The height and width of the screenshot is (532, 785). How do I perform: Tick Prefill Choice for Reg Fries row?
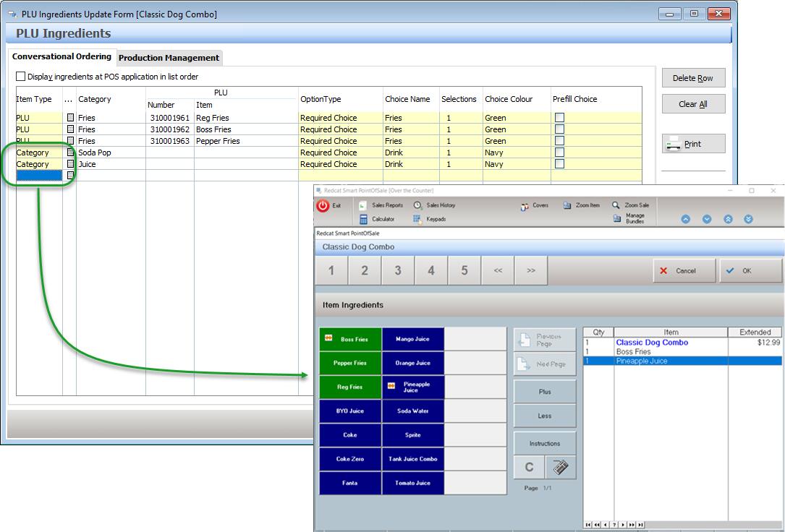coord(559,118)
